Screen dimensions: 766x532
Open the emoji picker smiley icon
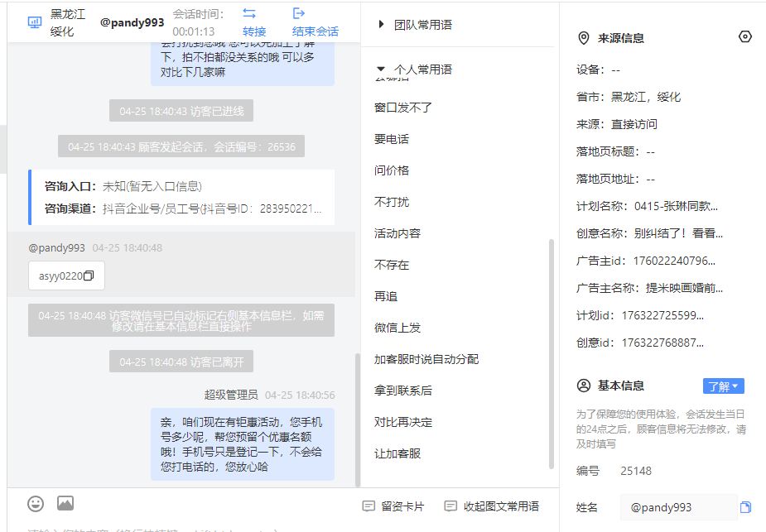tap(36, 503)
